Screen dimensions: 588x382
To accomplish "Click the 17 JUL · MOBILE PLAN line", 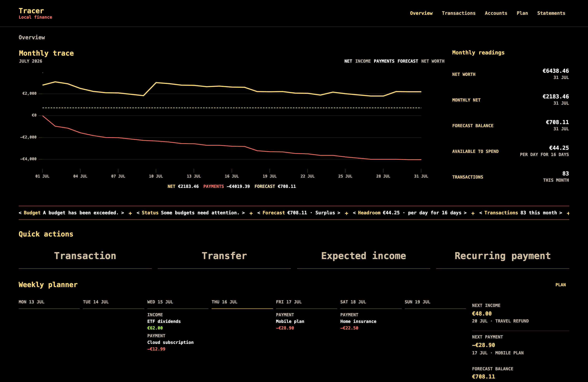I will point(498,353).
